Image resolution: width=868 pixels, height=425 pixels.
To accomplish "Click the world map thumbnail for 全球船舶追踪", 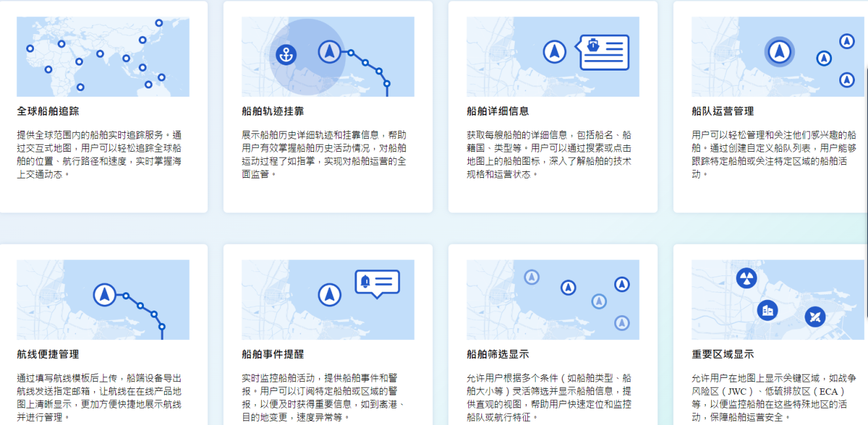I will point(103,57).
